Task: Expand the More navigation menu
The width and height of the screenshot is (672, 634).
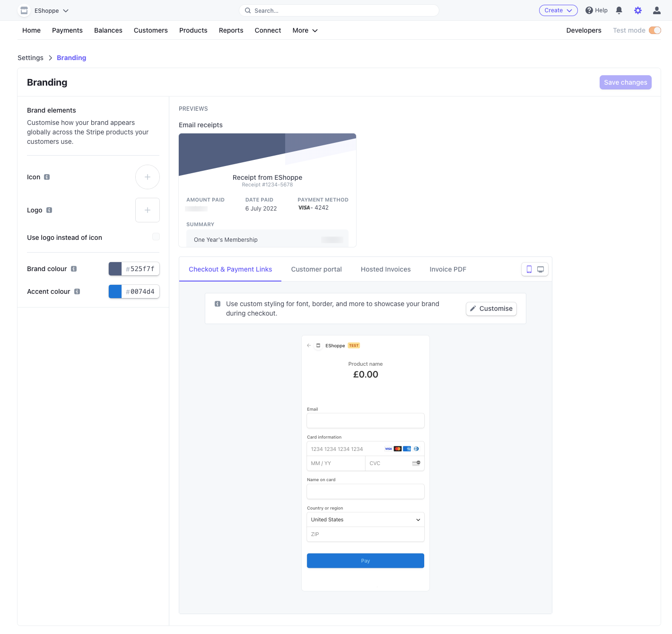Action: pos(305,30)
